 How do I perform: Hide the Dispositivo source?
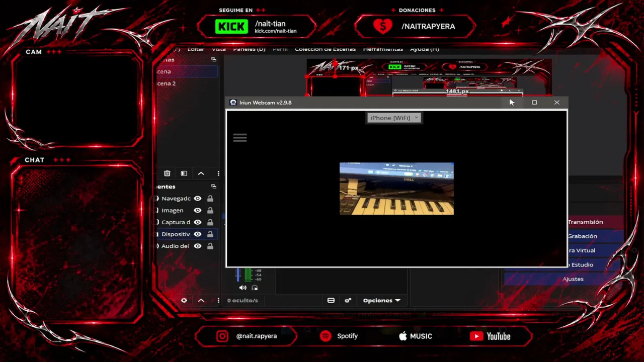198,234
